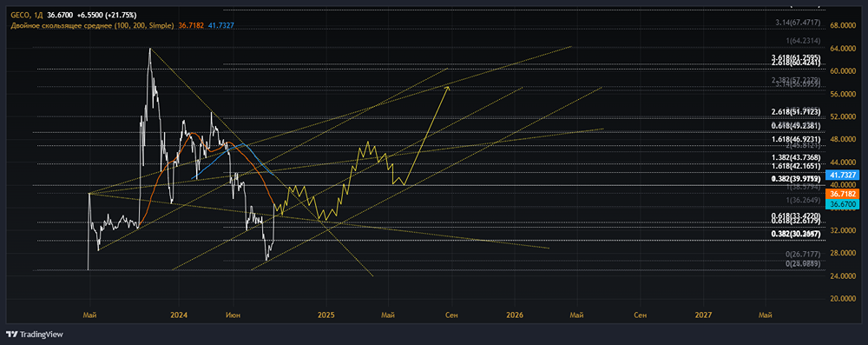Click the Fibonacci label 1.618(42.1651)
Screen dimensions: 868x345
[x=795, y=166]
